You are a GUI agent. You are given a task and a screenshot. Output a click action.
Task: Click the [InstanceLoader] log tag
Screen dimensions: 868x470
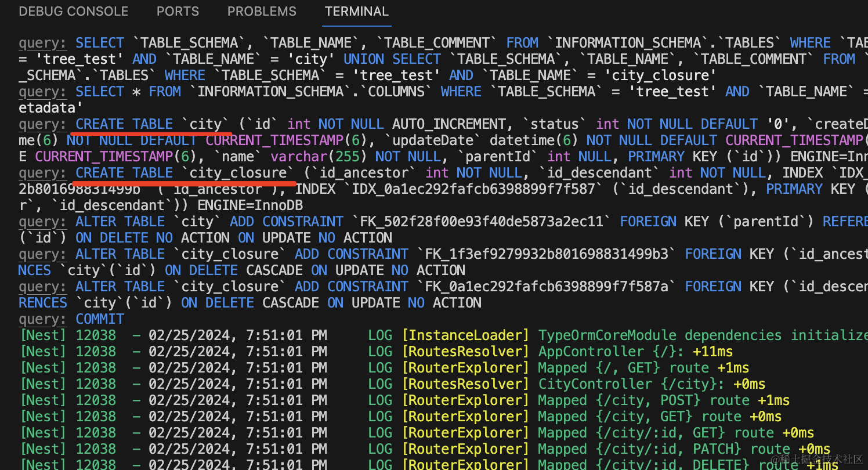[x=465, y=335]
